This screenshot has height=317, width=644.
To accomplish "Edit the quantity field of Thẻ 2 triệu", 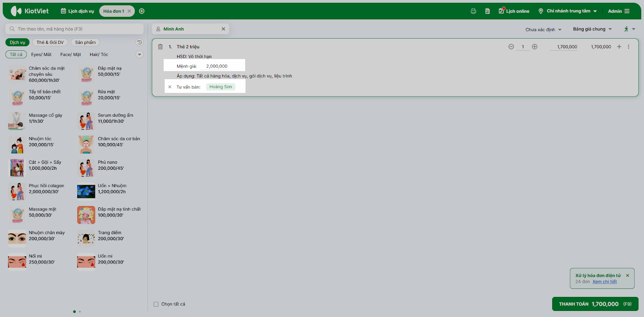I will tap(523, 47).
